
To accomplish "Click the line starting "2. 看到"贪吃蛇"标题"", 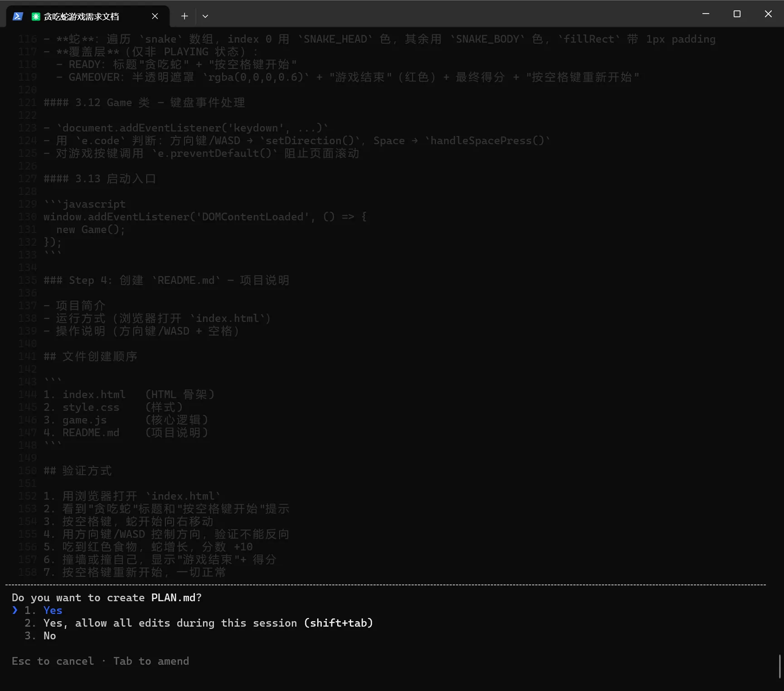I will tap(166, 509).
